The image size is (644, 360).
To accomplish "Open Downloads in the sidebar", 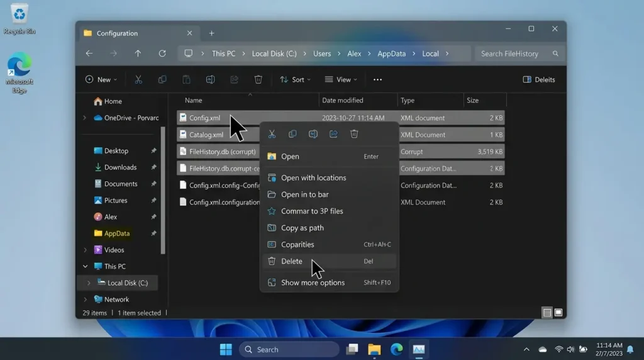I will tap(120, 167).
